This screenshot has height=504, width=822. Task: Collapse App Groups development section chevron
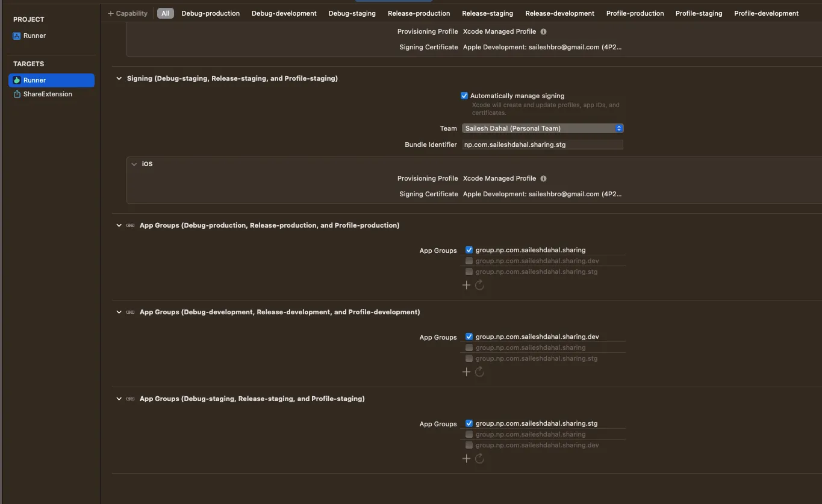pos(119,312)
